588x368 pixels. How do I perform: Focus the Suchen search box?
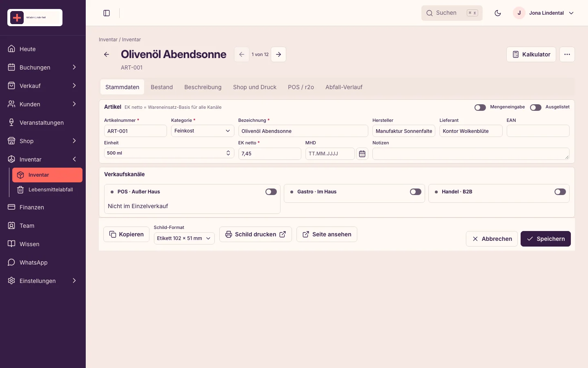pos(452,13)
